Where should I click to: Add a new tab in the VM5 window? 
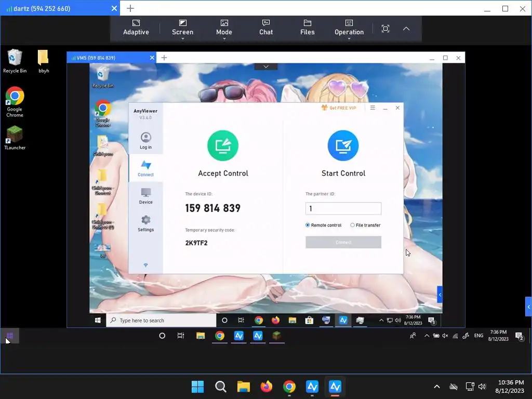(x=164, y=58)
